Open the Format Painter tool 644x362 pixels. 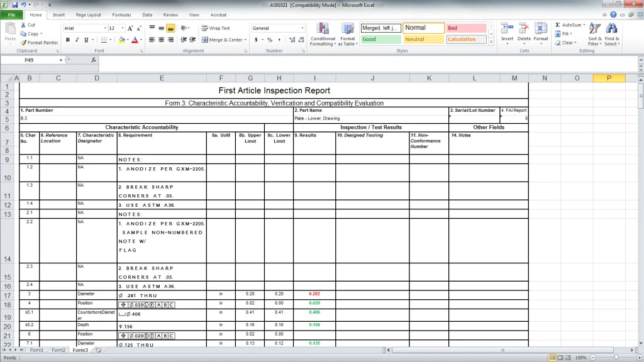coord(40,42)
